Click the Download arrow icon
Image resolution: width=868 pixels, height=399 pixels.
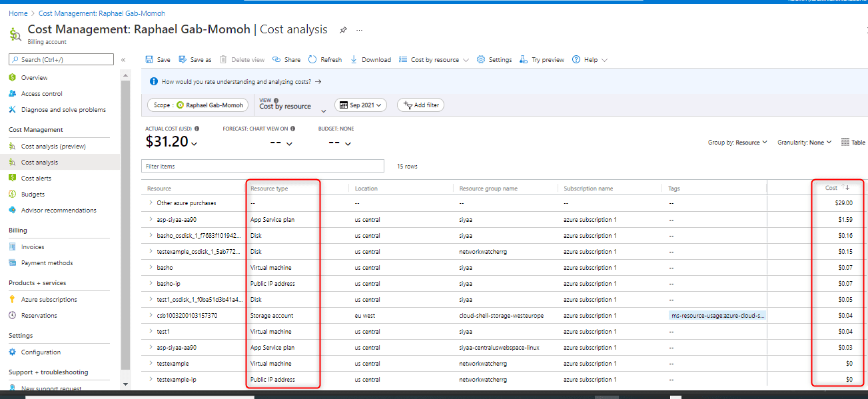(354, 60)
